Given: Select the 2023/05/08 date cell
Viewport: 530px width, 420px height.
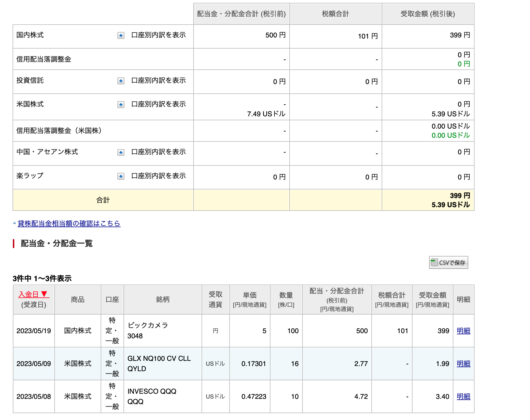Looking at the screenshot, I should [x=34, y=397].
